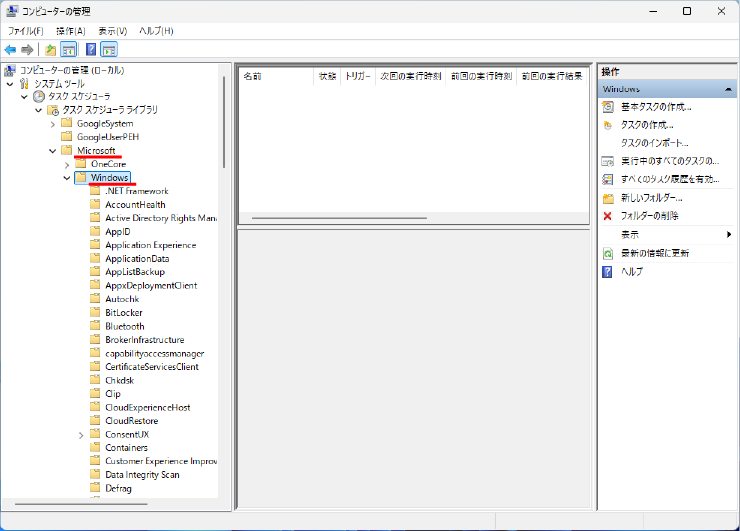Click the Defrag folder icon
This screenshot has height=531, width=740.
click(95, 488)
